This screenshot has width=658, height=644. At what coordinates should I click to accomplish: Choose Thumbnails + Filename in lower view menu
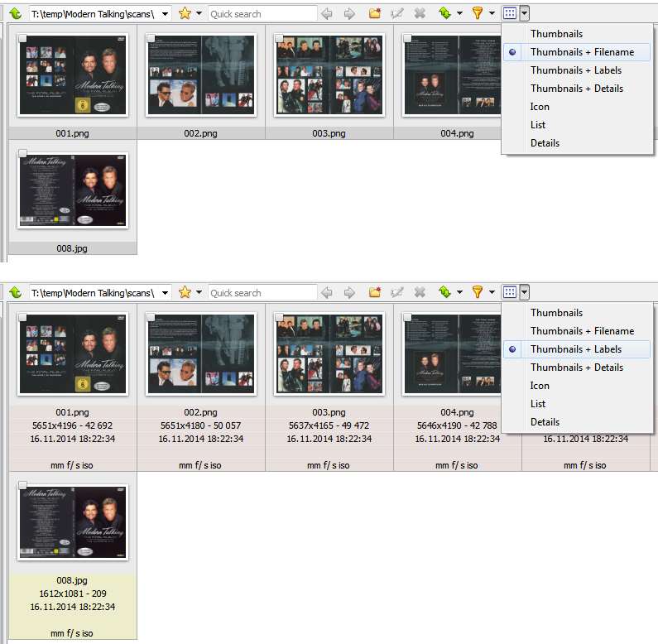click(577, 331)
